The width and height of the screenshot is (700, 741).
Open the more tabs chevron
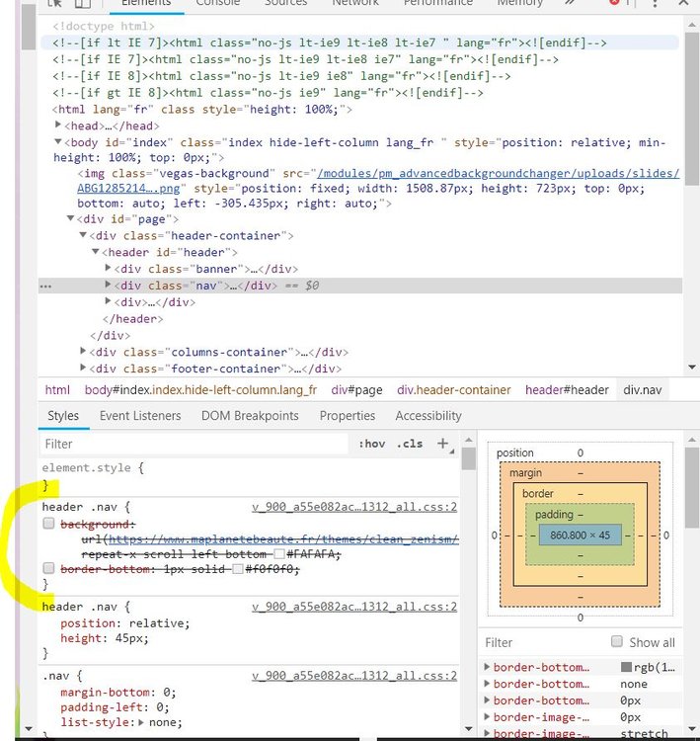[570, 2]
